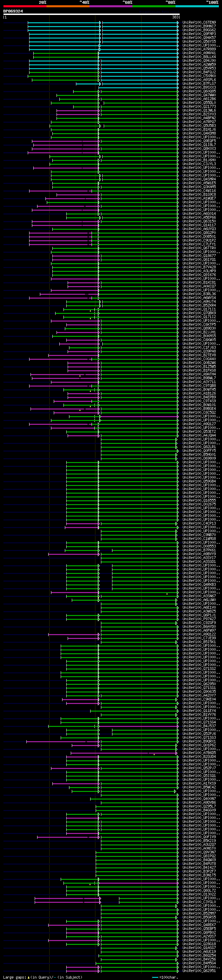The height and width of the screenshot is (980, 222).
Task: Select hit UniRef100_Q55DL0
Action: pyautogui.click(x=199, y=103)
